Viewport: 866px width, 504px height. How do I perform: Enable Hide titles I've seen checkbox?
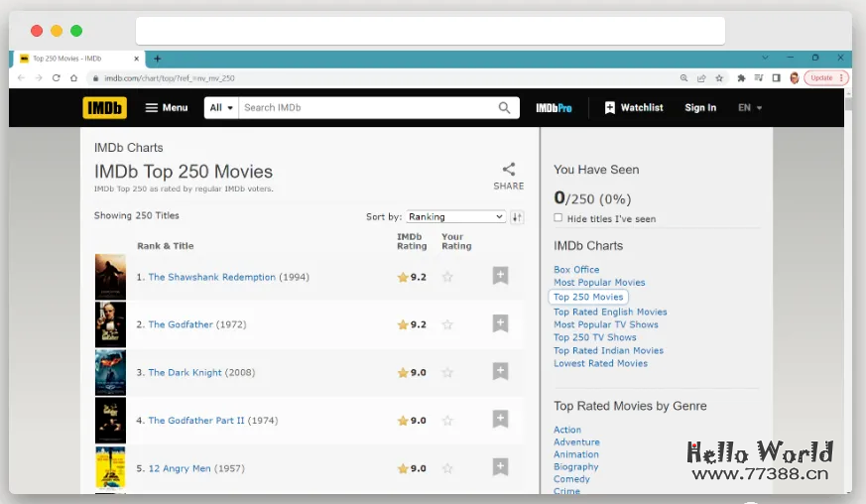click(x=558, y=218)
